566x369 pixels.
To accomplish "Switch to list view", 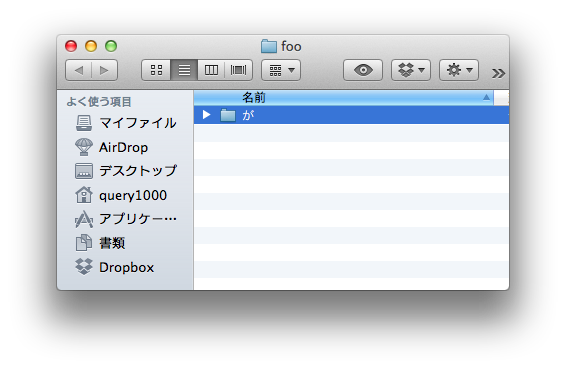I will 184,70.
